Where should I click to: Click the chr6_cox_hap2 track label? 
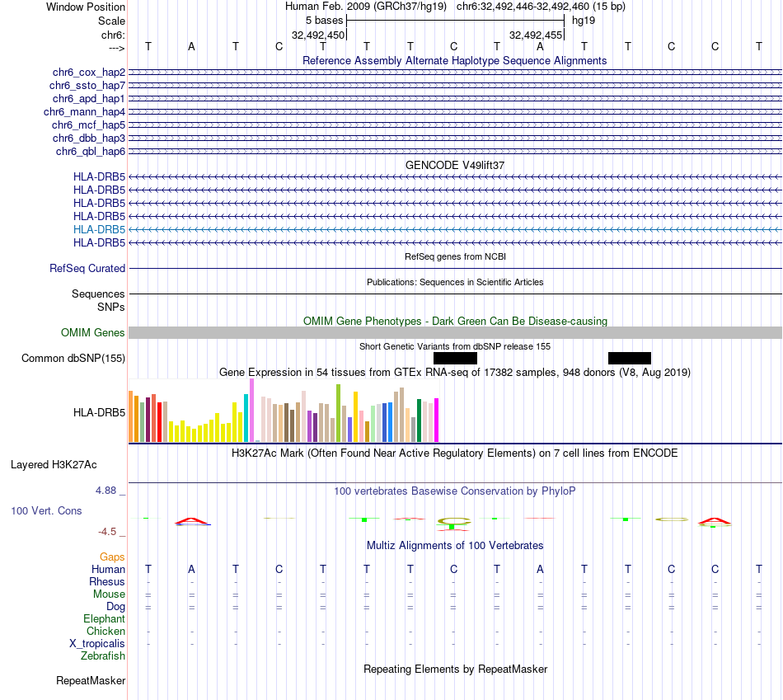(x=89, y=73)
